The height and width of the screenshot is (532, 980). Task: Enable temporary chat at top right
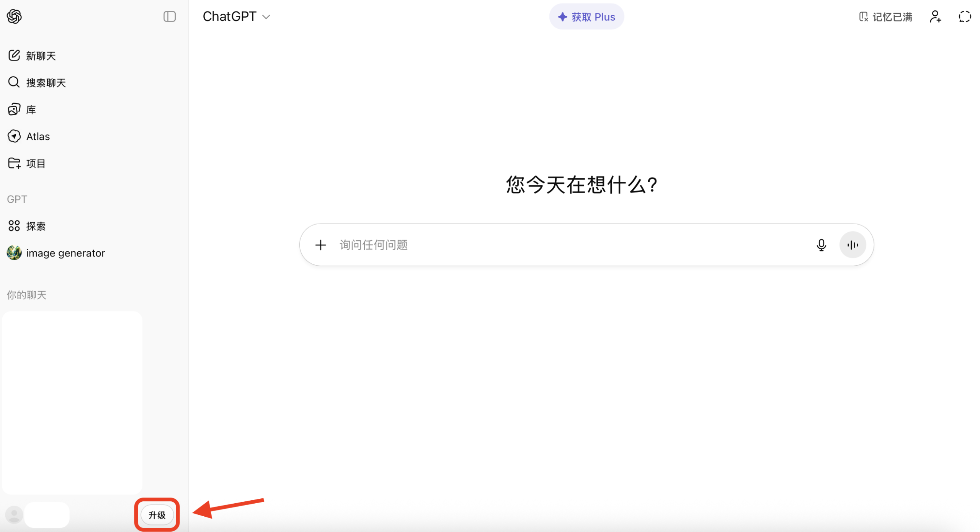965,16
